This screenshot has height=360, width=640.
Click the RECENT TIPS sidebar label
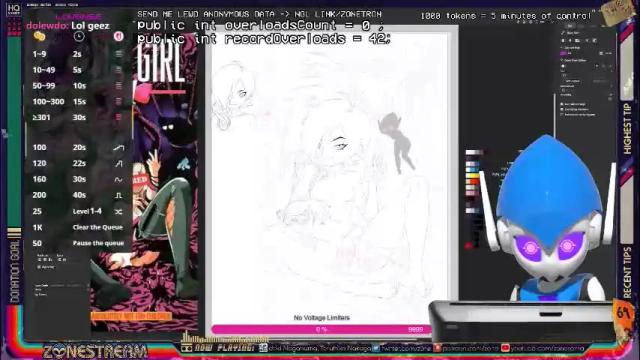coord(627,272)
